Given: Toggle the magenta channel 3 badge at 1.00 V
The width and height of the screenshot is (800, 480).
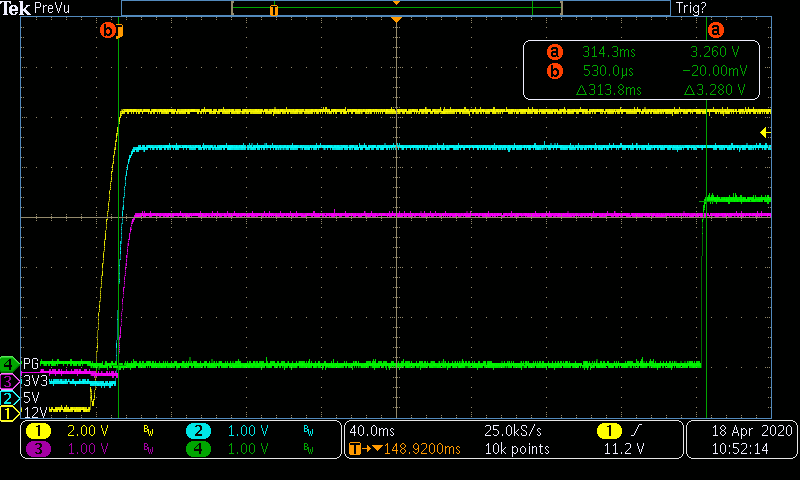Looking at the screenshot, I should (x=38, y=449).
